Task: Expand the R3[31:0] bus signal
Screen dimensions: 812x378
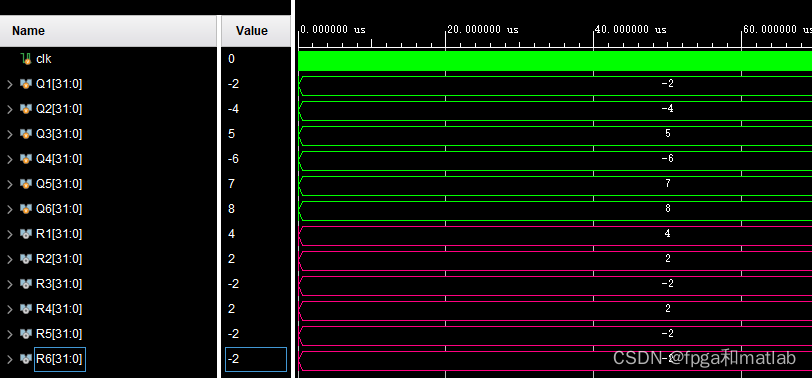Action: tap(10, 284)
